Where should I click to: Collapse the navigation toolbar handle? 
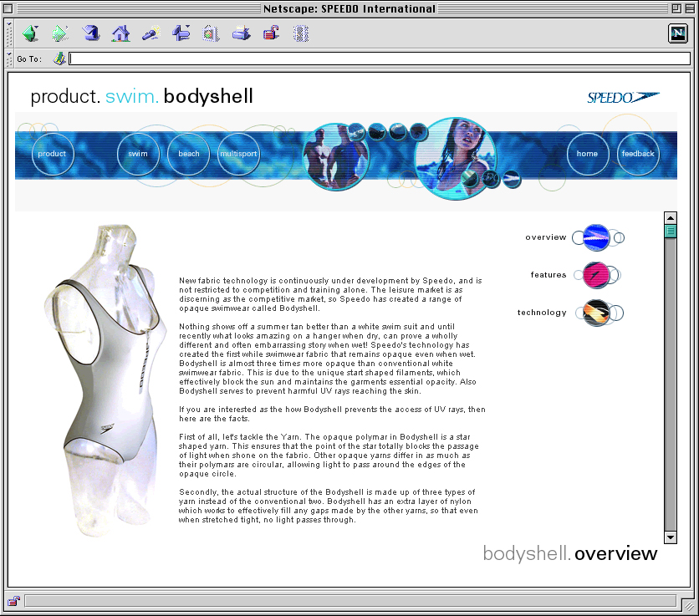(10, 33)
